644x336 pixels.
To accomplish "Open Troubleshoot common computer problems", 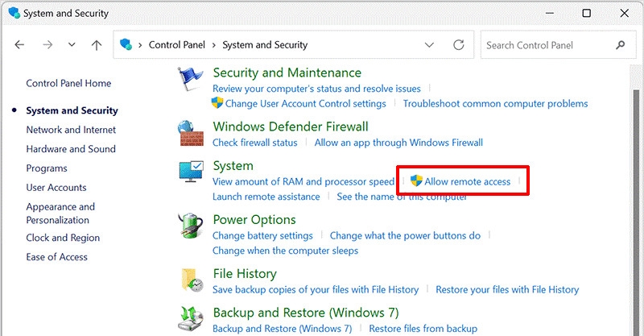I will tap(495, 104).
